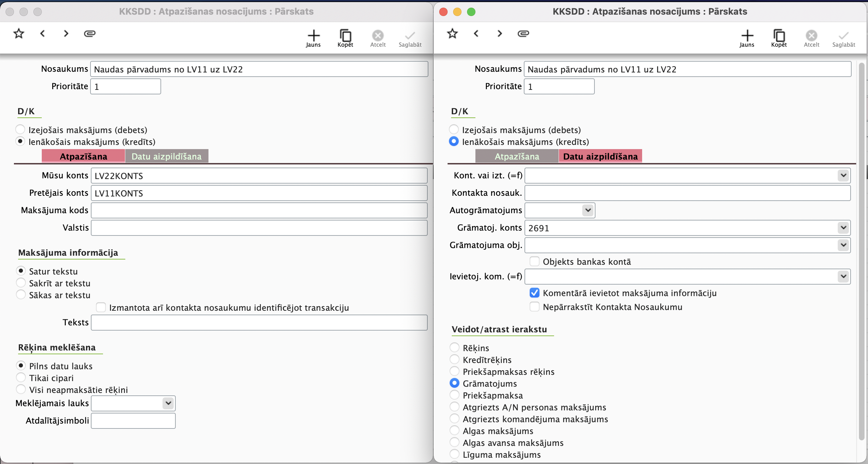Open Meklējamais lauks dropdown
This screenshot has height=464, width=868.
[168, 403]
